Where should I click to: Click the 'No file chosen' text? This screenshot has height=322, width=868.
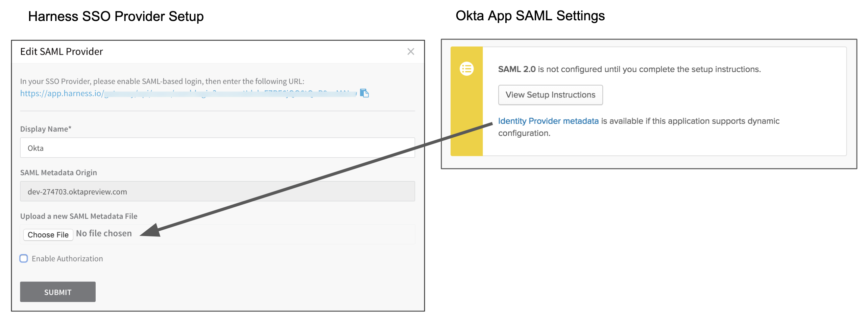click(104, 233)
